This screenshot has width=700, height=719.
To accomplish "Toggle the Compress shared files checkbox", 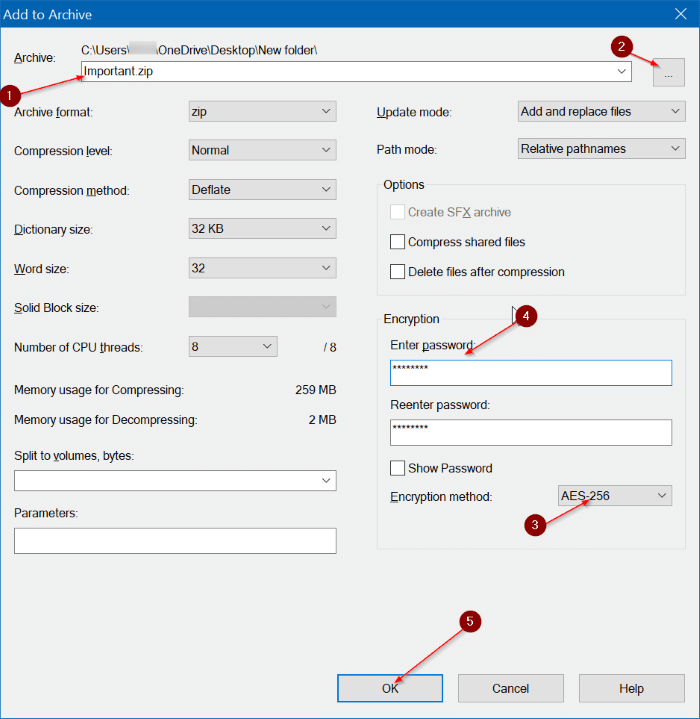I will 397,242.
